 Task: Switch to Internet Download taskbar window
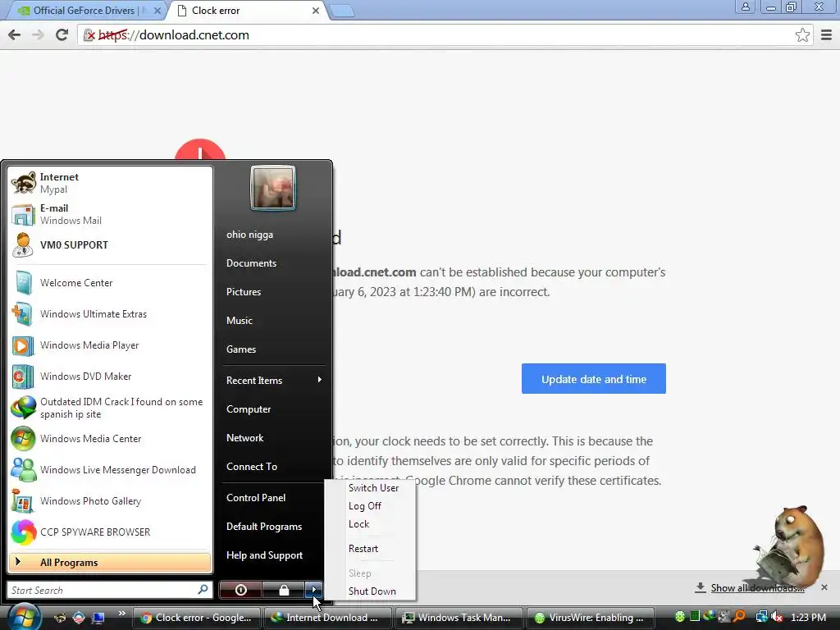[x=327, y=618]
